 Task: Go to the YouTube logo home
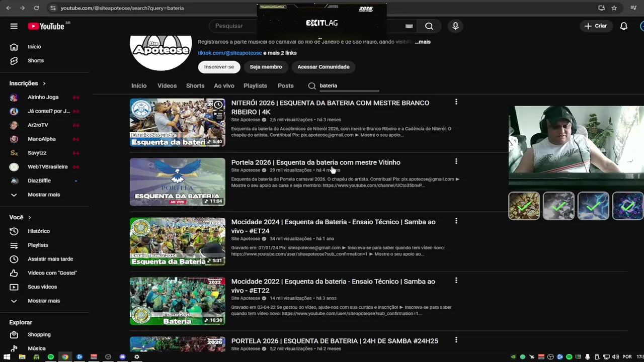pyautogui.click(x=46, y=26)
